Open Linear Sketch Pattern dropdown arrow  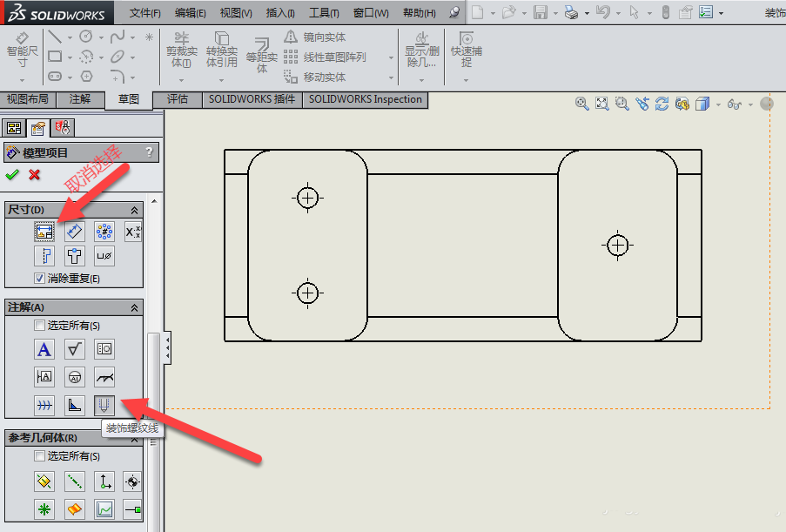click(x=391, y=57)
